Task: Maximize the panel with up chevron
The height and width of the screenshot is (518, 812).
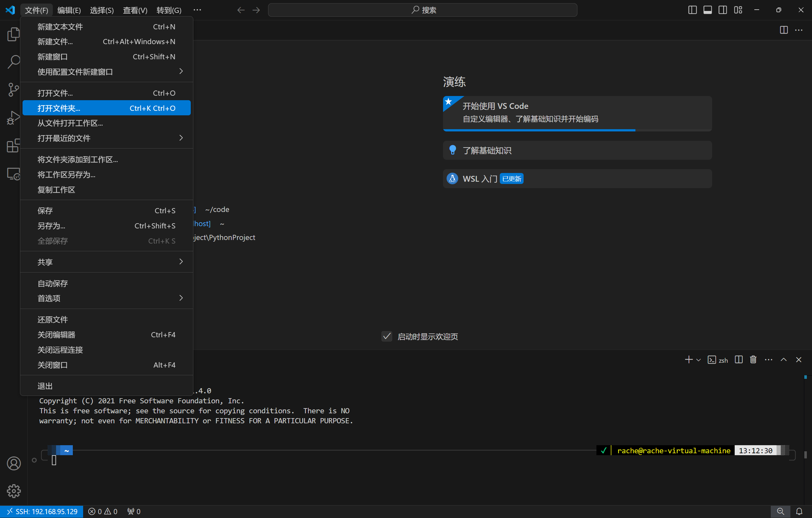Action: point(784,360)
